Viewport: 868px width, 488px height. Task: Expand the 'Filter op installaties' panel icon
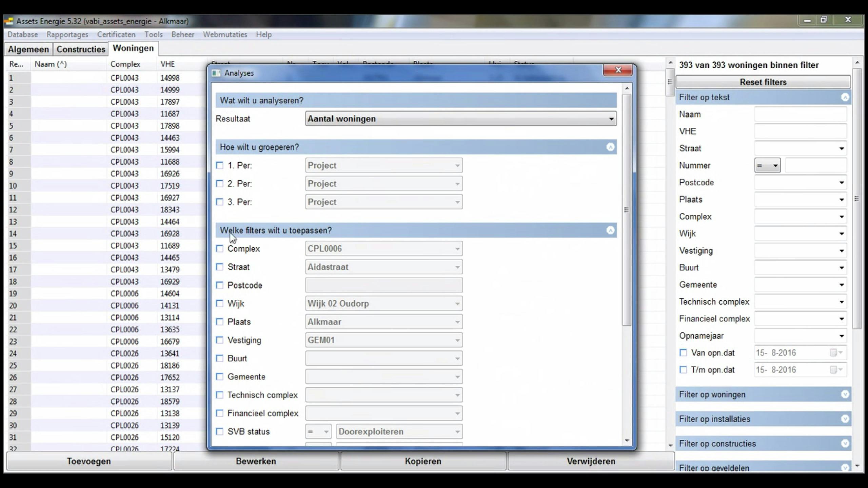[845, 419]
